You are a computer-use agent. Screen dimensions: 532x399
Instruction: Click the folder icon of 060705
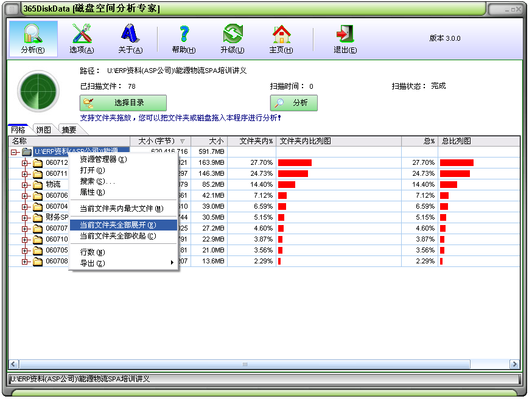[38, 251]
